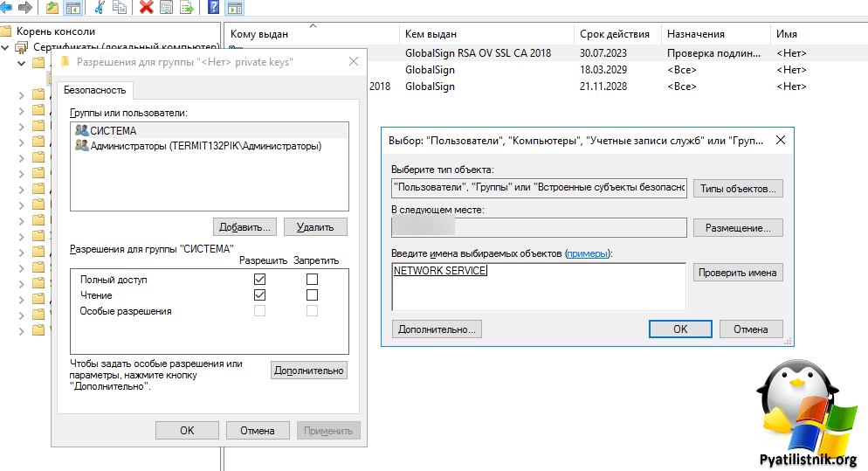Sort by the Срок действия column header
This screenshot has width=868, height=471.
click(614, 34)
